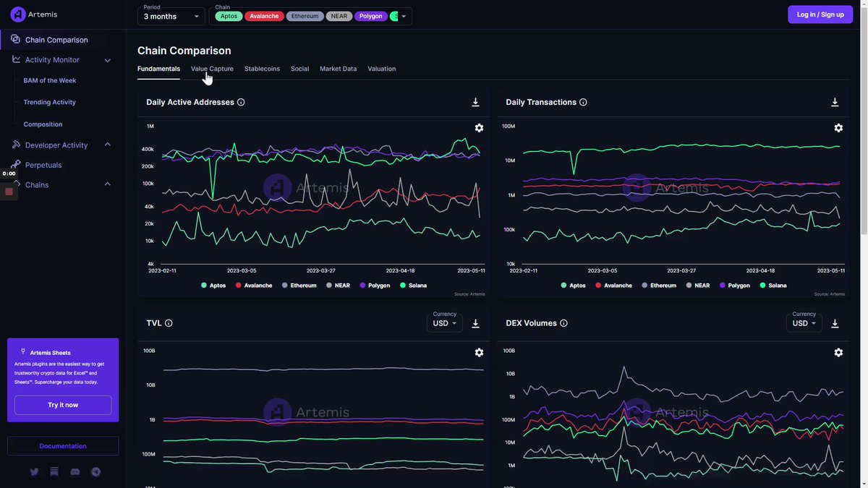
Task: Open Composition in the sidebar
Action: coord(43,124)
